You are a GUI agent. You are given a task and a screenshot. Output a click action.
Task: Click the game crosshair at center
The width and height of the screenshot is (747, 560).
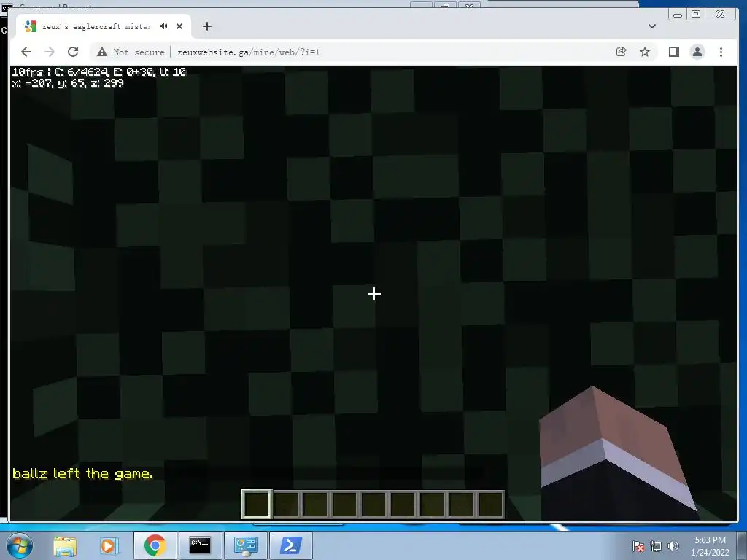coord(374,294)
